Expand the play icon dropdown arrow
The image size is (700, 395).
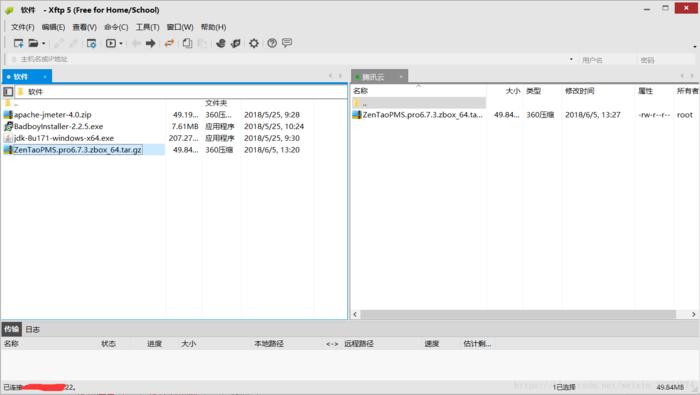pyautogui.click(x=121, y=44)
